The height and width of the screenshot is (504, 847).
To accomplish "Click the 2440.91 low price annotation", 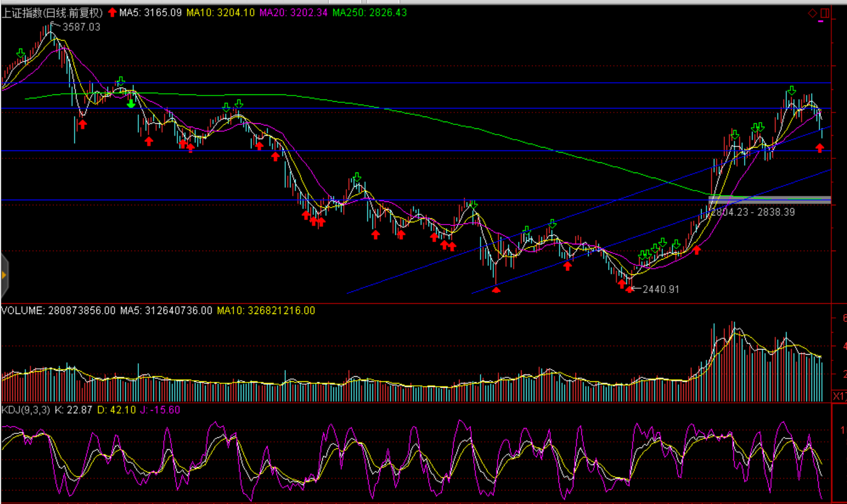I will coord(660,289).
